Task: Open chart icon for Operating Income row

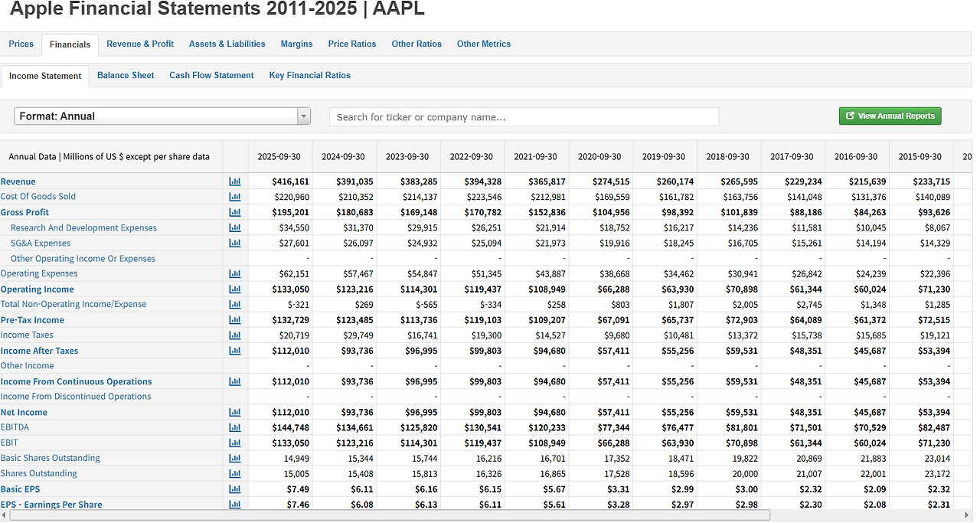Action: point(235,289)
